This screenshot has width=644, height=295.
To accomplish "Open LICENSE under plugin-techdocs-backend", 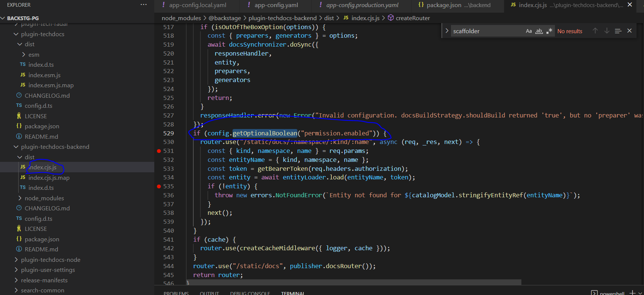I will [36, 229].
